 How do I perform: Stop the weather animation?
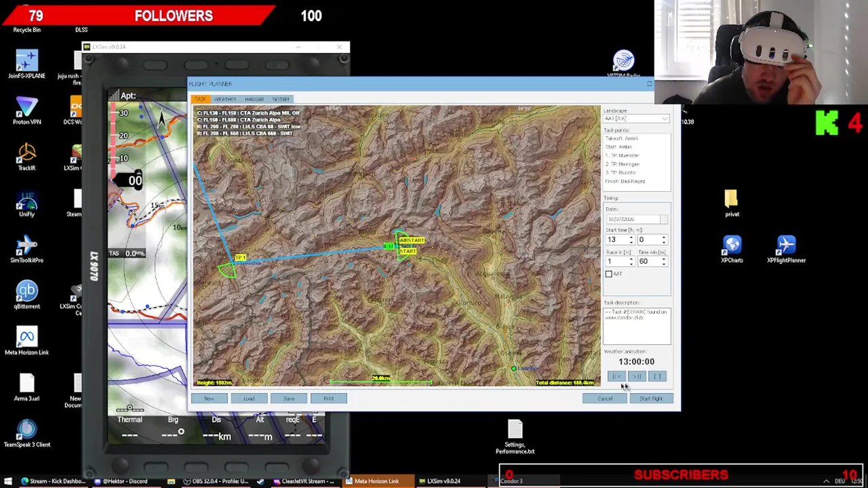[x=657, y=377]
